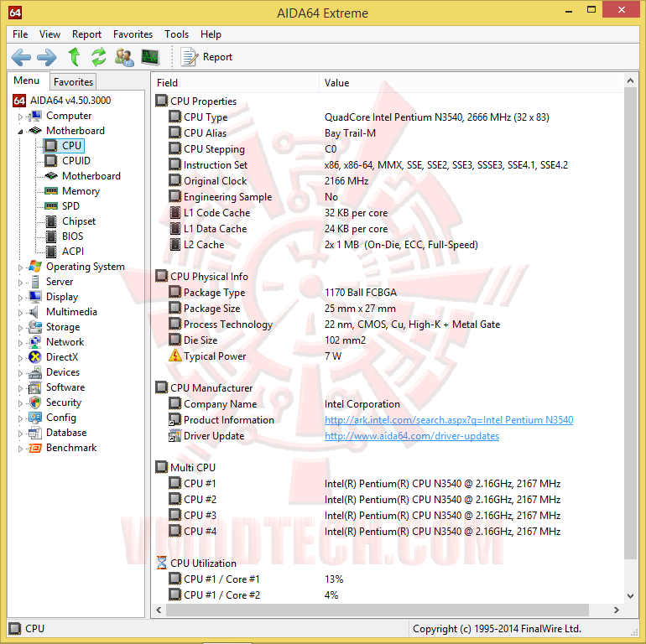Open the aida64.com driver-updates link
The image size is (646, 644).
[412, 436]
